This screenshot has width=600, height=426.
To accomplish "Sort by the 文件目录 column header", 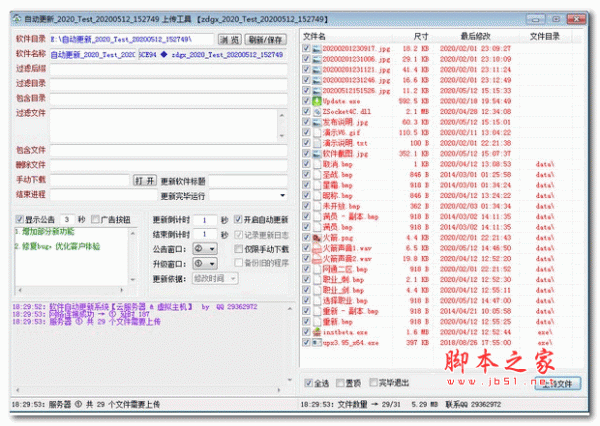I will click(544, 36).
